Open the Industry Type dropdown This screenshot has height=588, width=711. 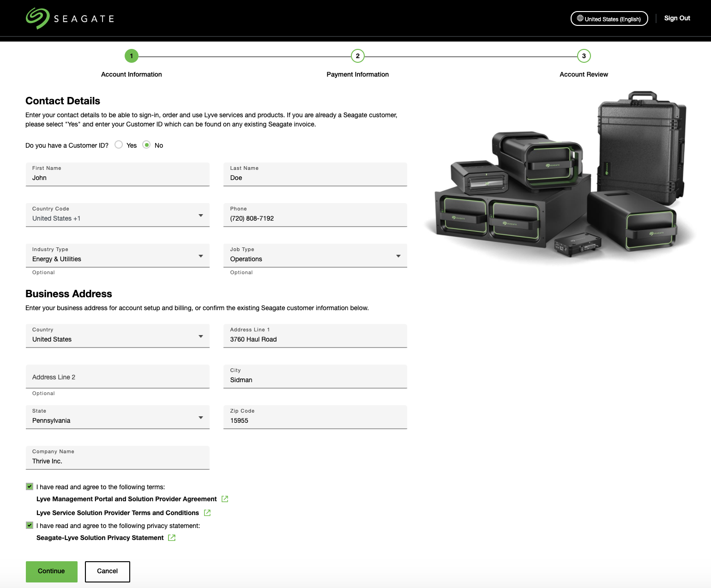point(118,256)
